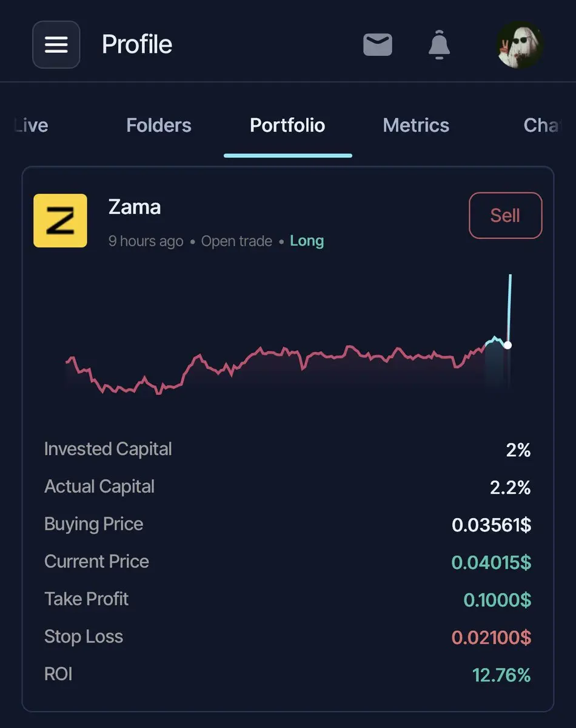Screen dimensions: 576x728
Task: Sell the Zama position
Action: pos(505,215)
